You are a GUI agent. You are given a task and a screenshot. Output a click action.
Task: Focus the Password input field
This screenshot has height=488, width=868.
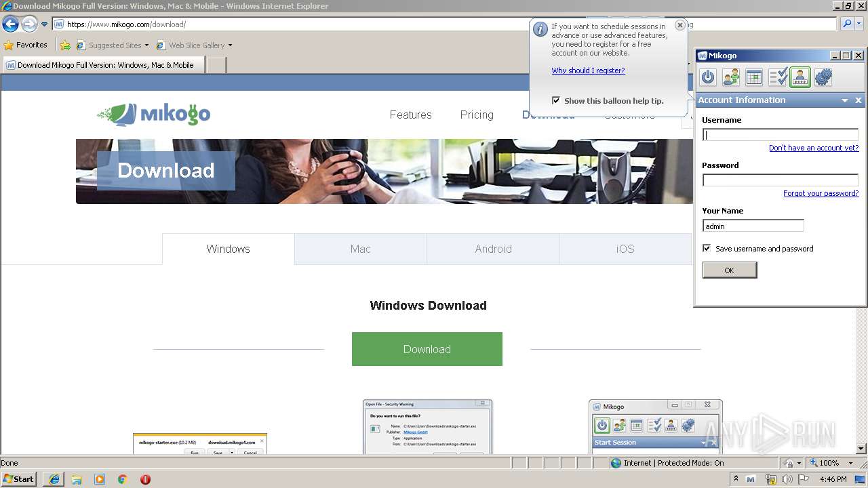pos(781,180)
